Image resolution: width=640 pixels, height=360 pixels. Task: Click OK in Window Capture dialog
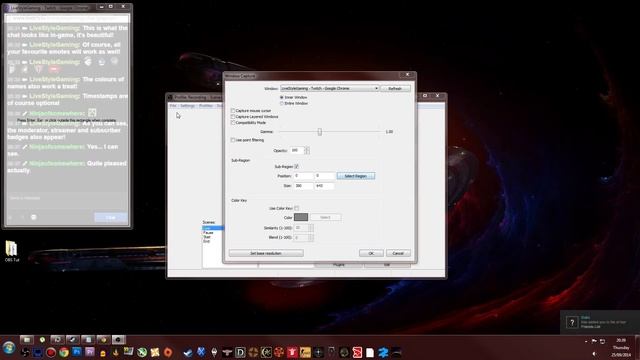click(x=371, y=253)
